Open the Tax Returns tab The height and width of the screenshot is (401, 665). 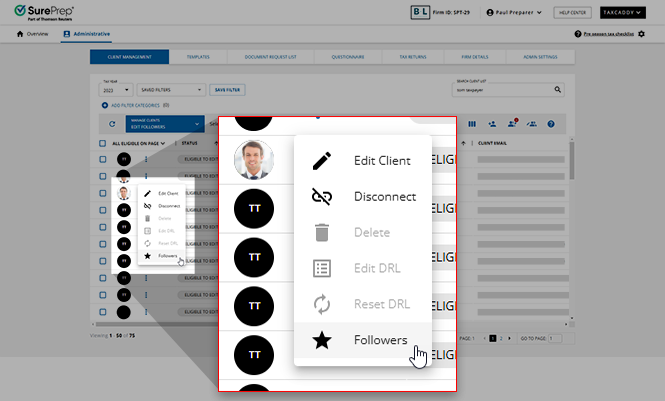pyautogui.click(x=413, y=57)
